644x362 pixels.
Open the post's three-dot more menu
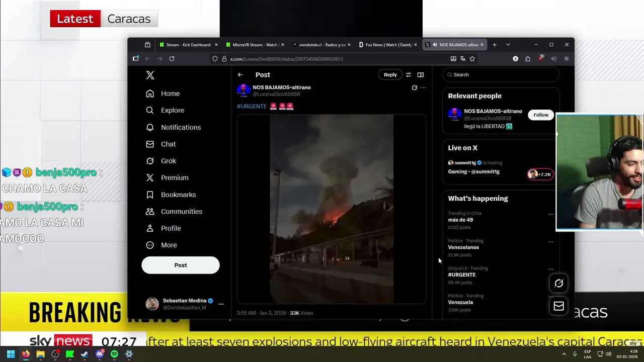[x=423, y=87]
